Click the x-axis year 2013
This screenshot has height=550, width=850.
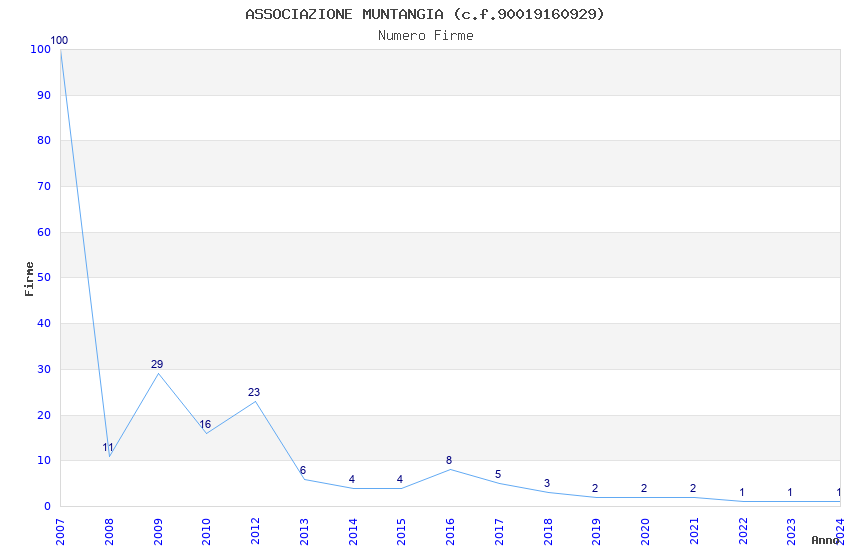click(x=304, y=532)
